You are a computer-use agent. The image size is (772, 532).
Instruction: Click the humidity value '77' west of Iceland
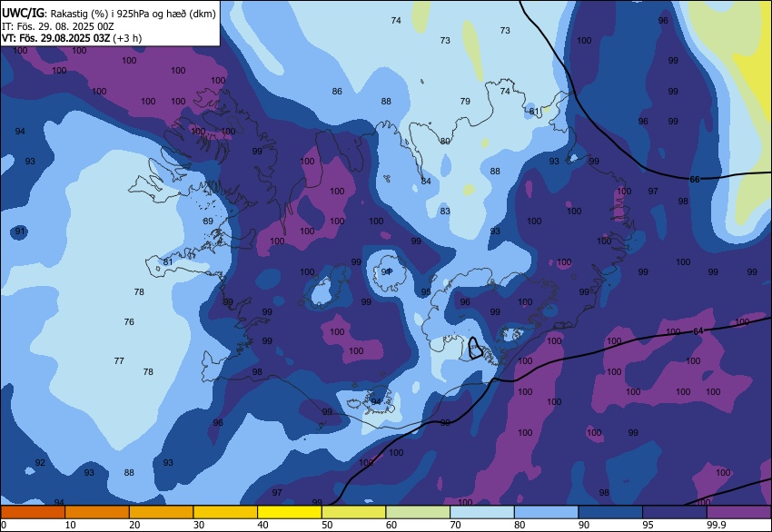[x=119, y=360]
